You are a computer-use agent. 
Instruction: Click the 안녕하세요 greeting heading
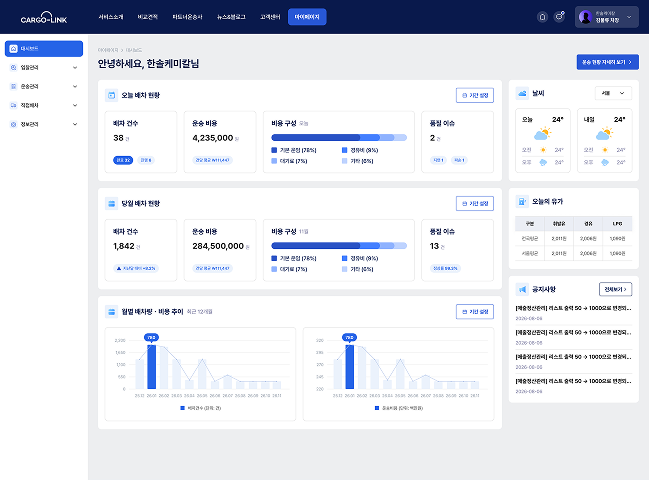[149, 64]
